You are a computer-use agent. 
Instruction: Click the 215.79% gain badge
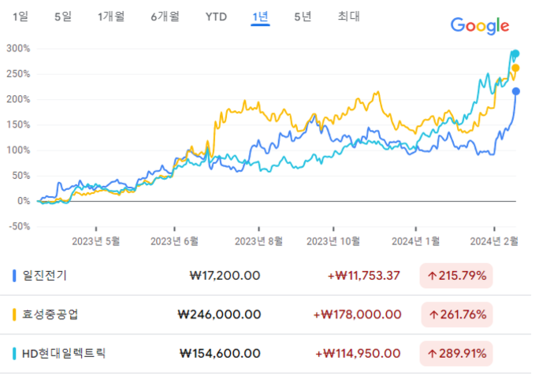456,276
